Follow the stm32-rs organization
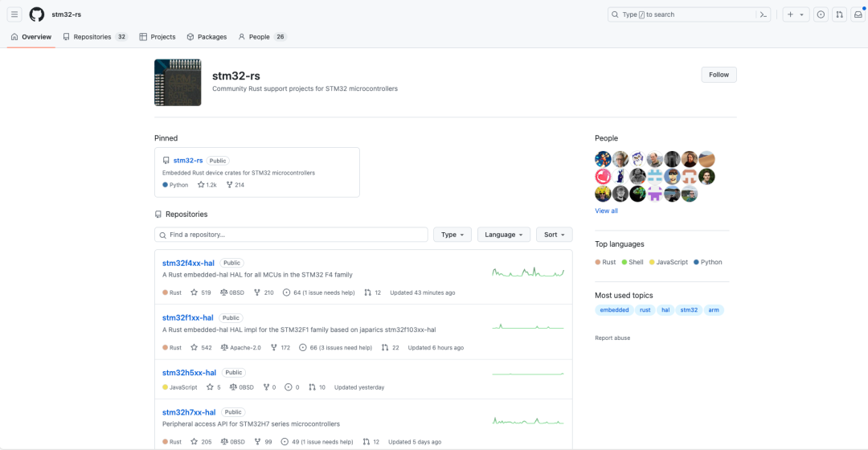This screenshot has width=868, height=450. [x=719, y=75]
